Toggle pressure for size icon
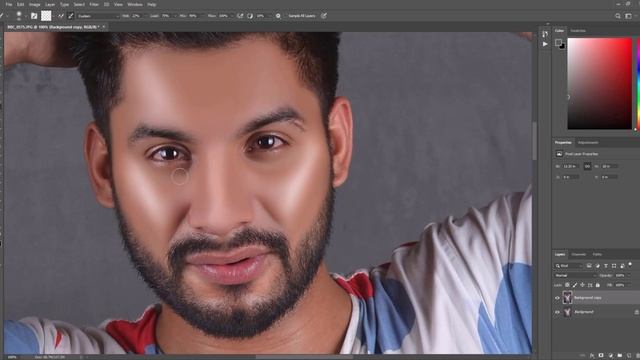The width and height of the screenshot is (640, 360). pos(324,16)
